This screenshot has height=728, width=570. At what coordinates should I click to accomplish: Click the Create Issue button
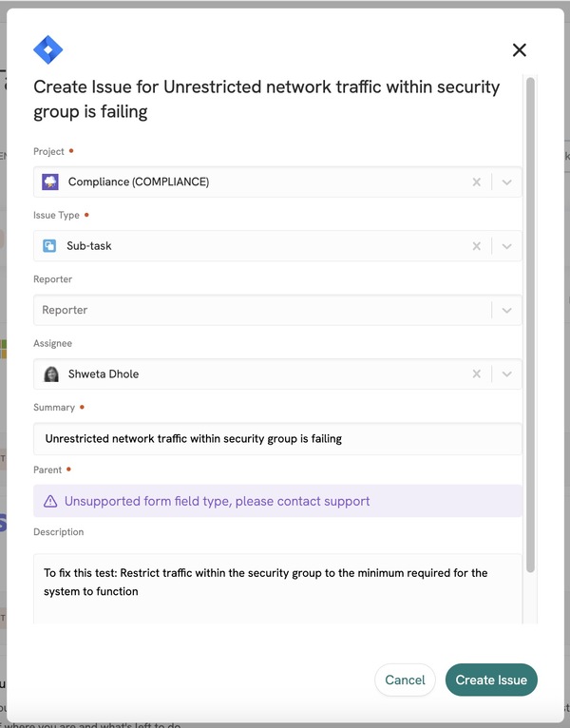[491, 680]
